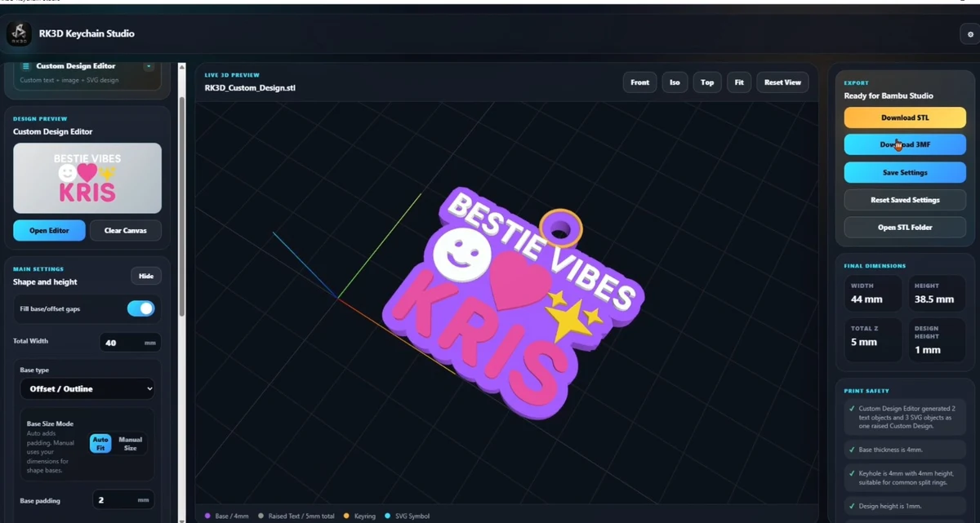
Task: Click the Width 44 mm dimension card
Action: (873, 294)
